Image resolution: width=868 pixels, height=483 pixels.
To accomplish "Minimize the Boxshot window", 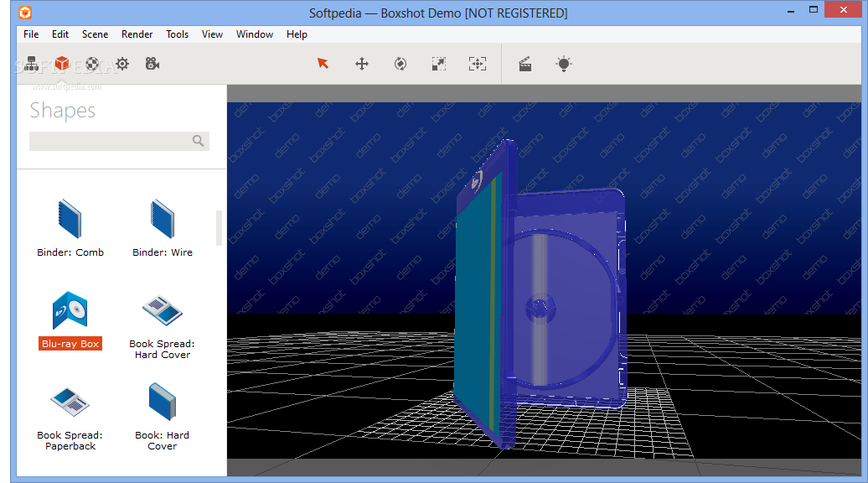I will (x=791, y=11).
